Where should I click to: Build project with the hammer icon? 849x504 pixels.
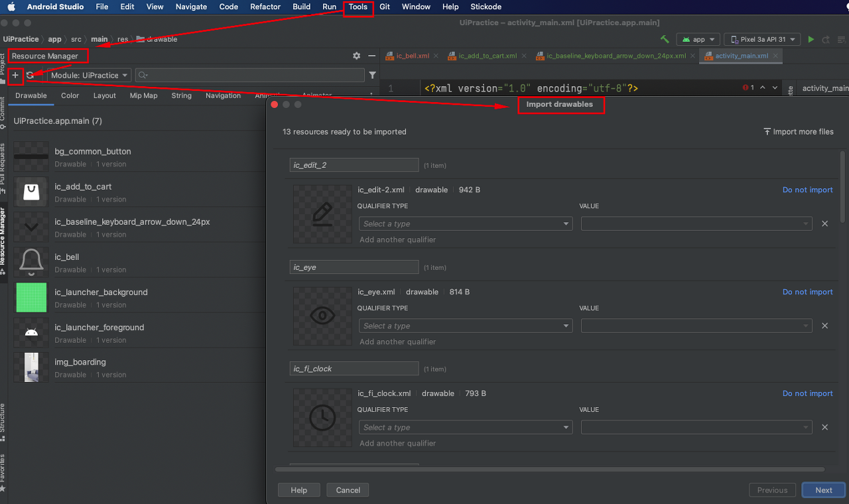click(x=665, y=39)
